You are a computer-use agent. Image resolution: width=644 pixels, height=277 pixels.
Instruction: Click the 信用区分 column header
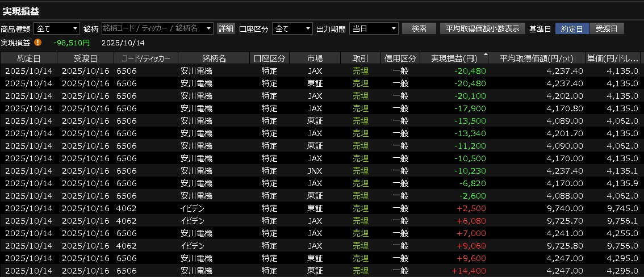(x=400, y=58)
